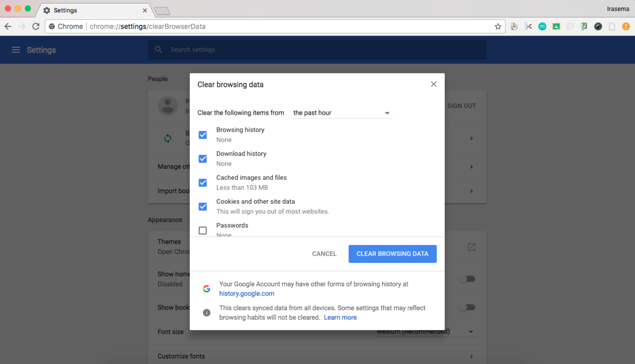This screenshot has width=635, height=364.
Task: Open the Settings hamburger menu
Action: point(16,50)
